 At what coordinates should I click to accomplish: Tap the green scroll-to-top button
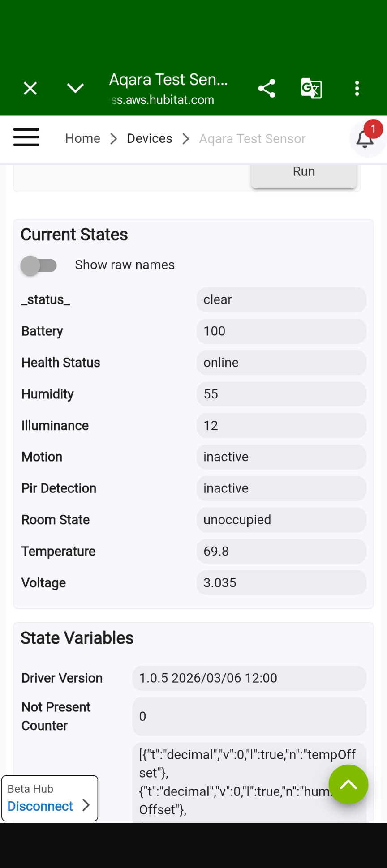point(348,784)
